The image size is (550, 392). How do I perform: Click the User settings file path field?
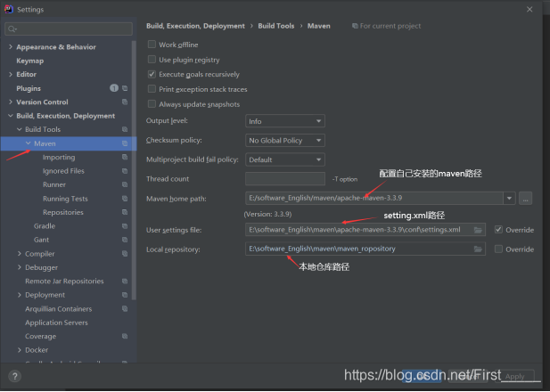(365, 230)
